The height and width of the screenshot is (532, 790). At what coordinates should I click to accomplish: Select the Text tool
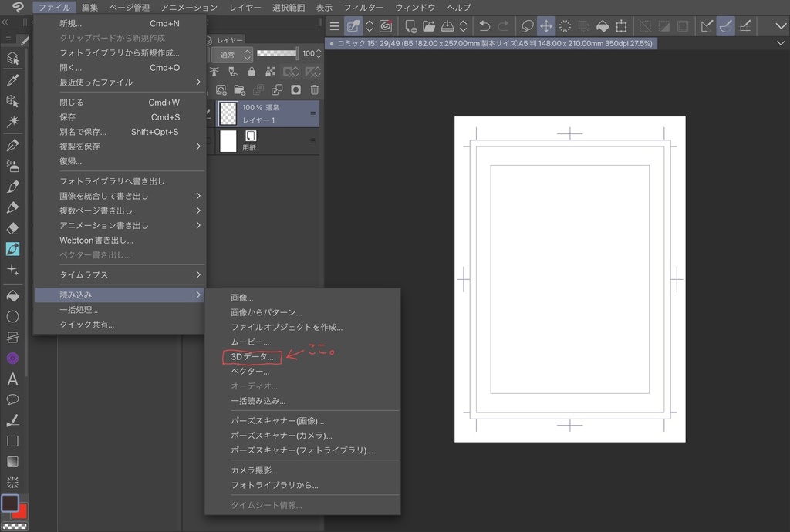click(12, 379)
